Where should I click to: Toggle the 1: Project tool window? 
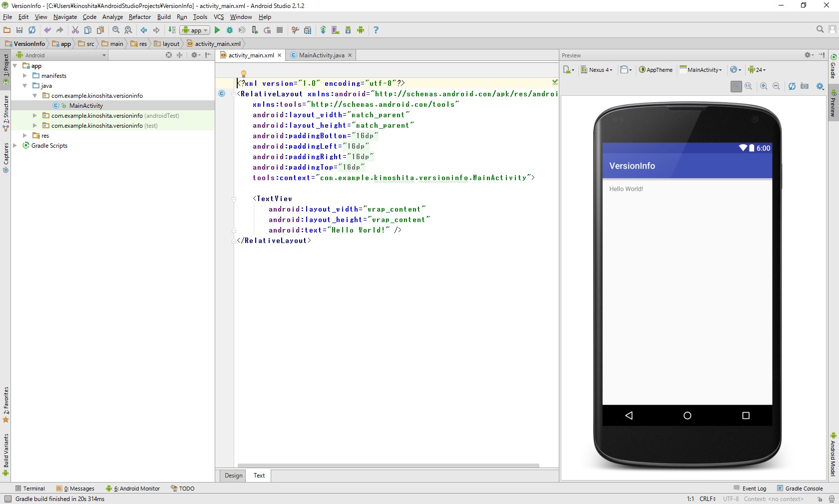pyautogui.click(x=6, y=65)
